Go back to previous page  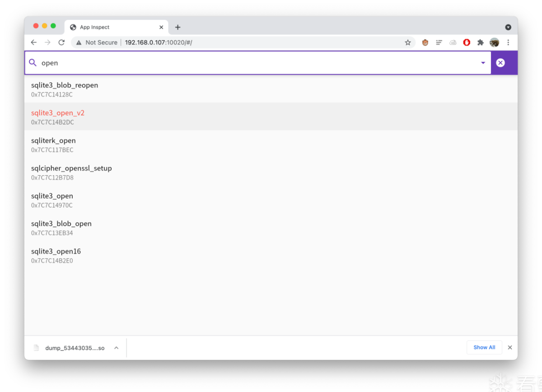tap(33, 42)
